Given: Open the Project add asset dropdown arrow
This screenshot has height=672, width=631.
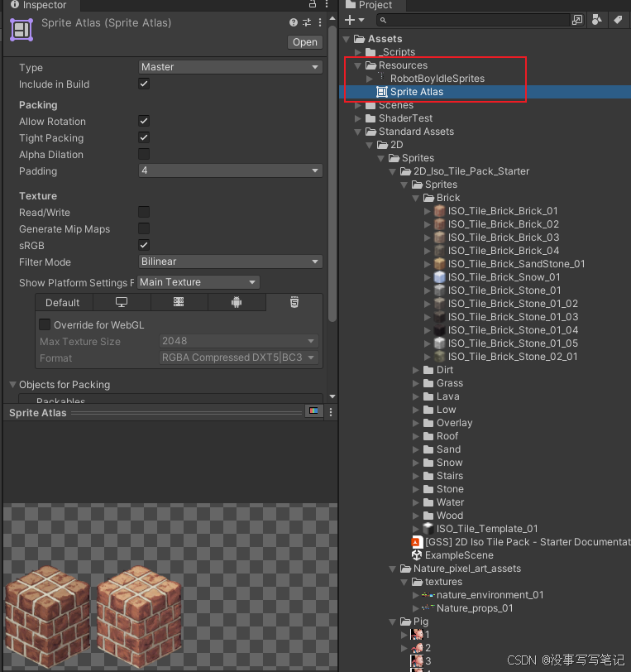Looking at the screenshot, I should 361,20.
